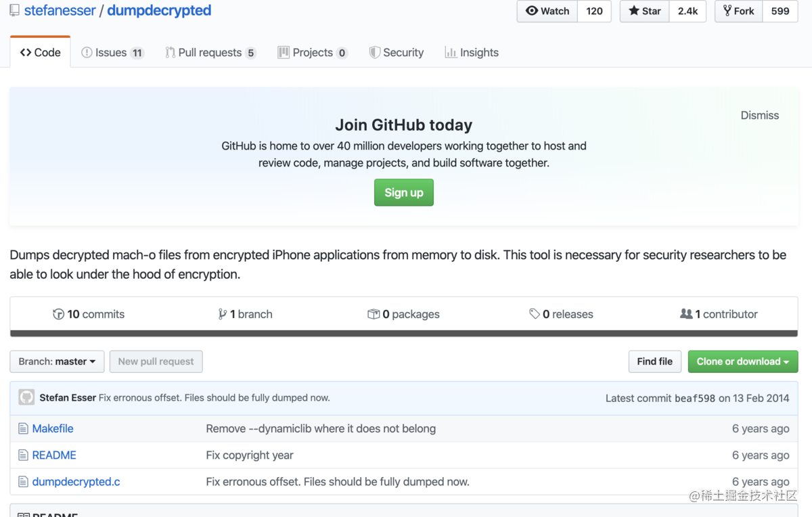812x517 pixels.
Task: View the 120 watchers count
Action: (x=594, y=11)
